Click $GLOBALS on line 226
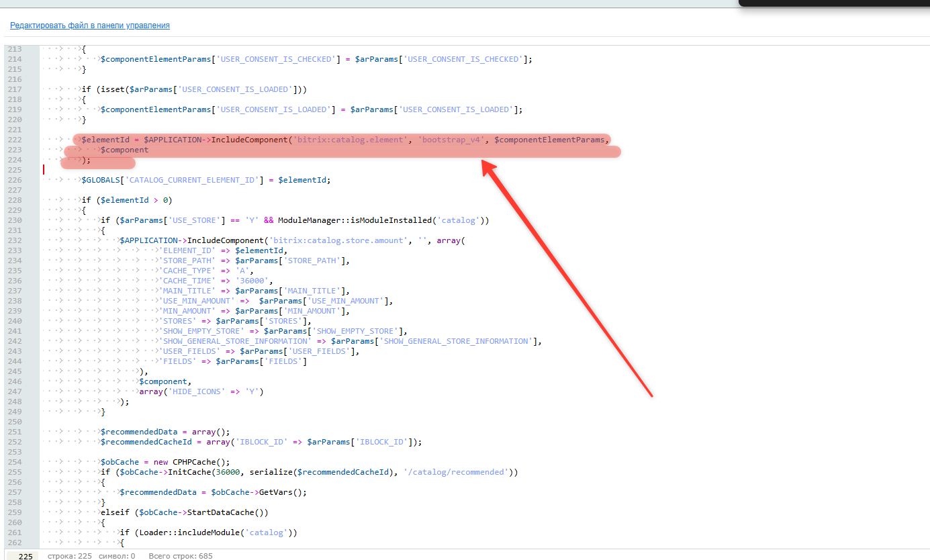Screen dimensions: 930x560 [x=103, y=180]
